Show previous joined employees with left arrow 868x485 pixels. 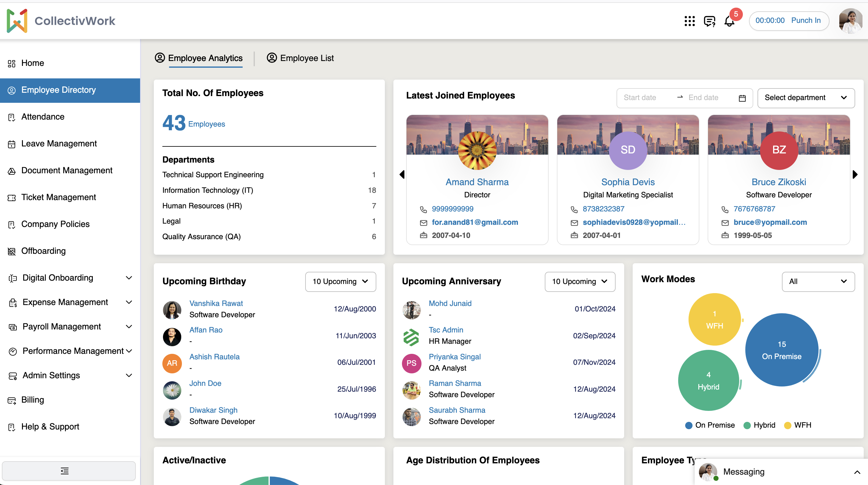402,174
